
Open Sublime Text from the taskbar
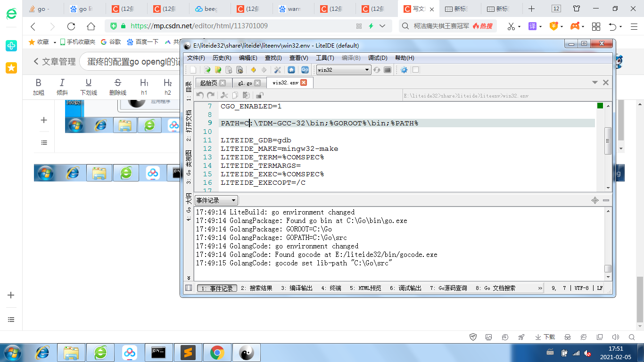tap(188, 353)
